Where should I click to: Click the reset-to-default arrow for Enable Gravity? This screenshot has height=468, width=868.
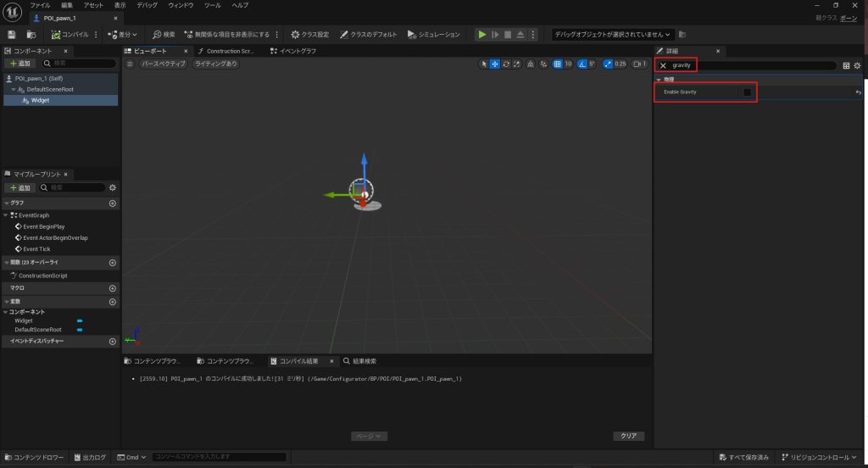point(858,92)
